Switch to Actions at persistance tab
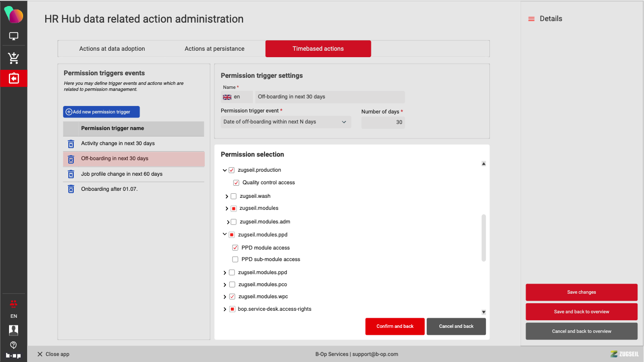This screenshot has width=644, height=362. [214, 49]
